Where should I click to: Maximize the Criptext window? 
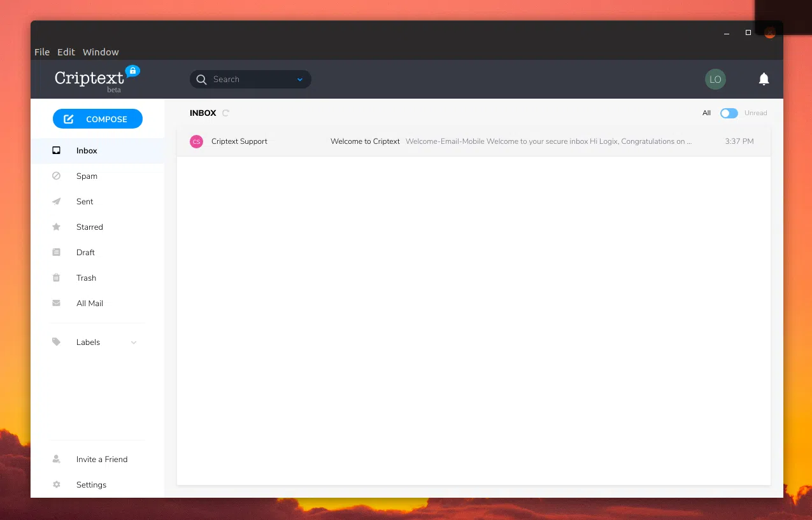(x=748, y=32)
